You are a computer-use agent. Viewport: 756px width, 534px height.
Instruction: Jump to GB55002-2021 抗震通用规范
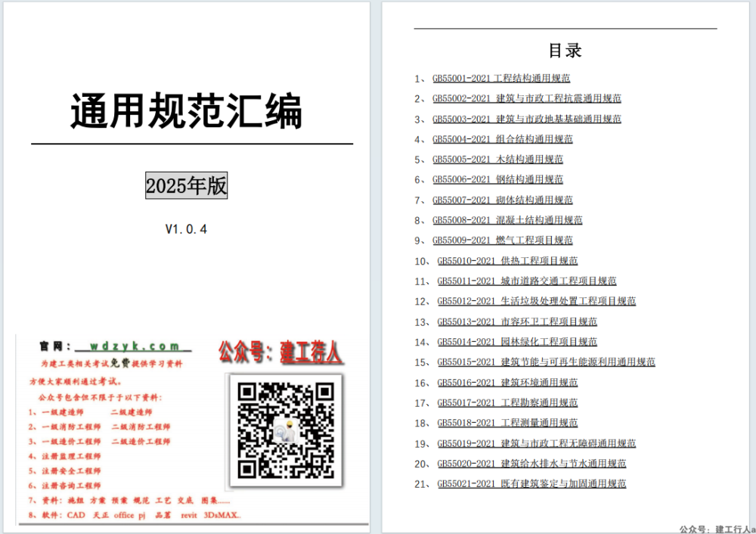pyautogui.click(x=526, y=98)
